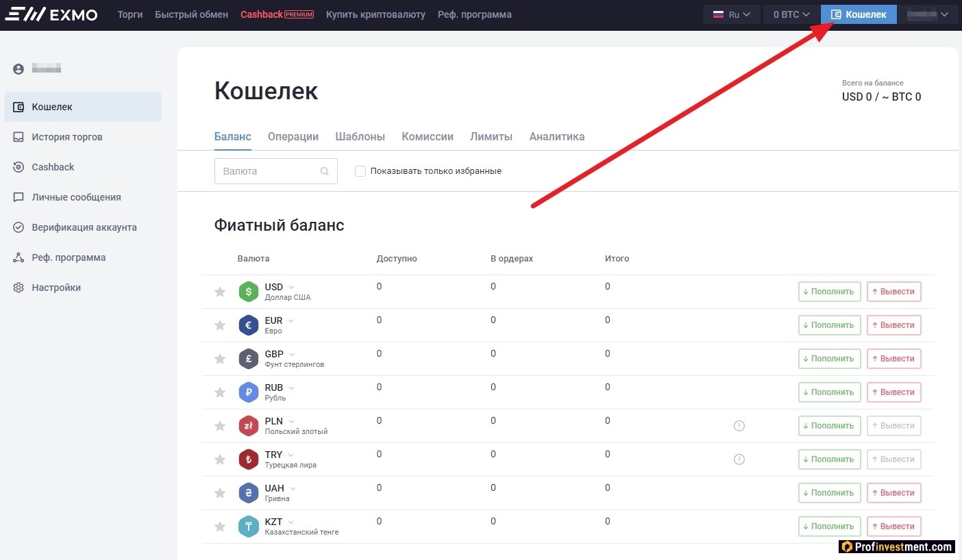Switch to the Операции tab
Viewport: 962px width, 560px height.
point(293,136)
